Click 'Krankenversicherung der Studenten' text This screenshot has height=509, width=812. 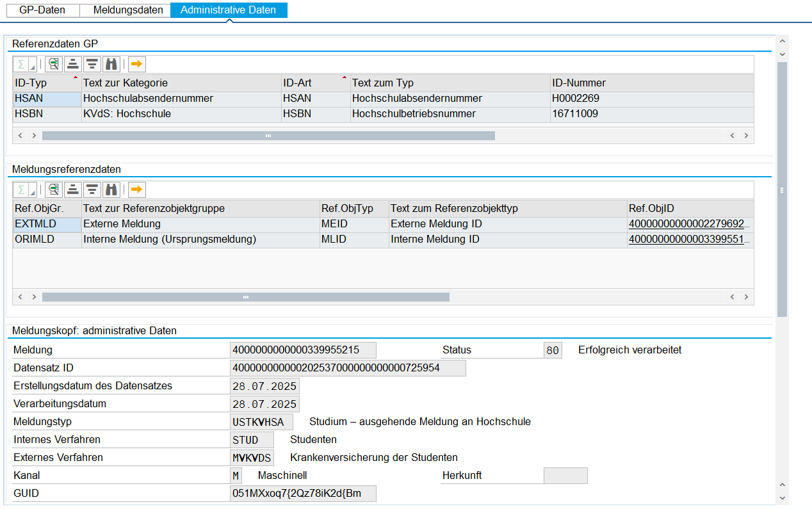pos(374,458)
